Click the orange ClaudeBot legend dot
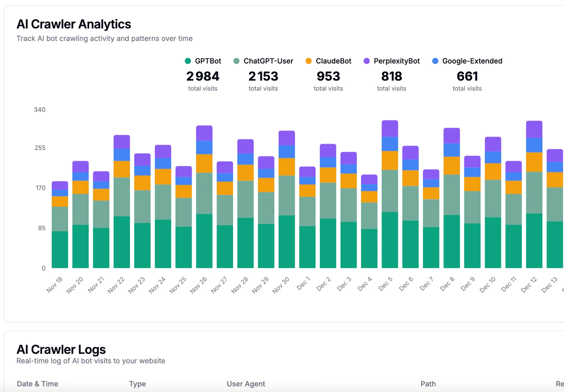The image size is (564, 392). (309, 61)
